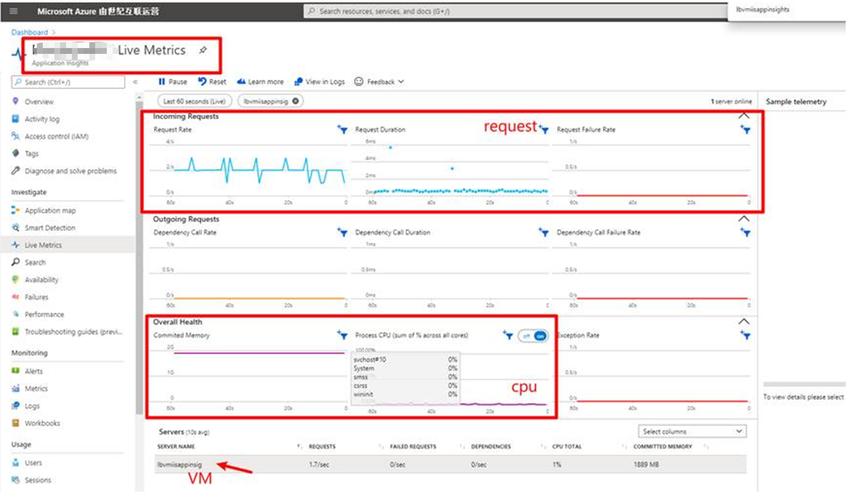The width and height of the screenshot is (852, 500).
Task: Click the Metrics icon under Monitoring
Action: [x=15, y=388]
